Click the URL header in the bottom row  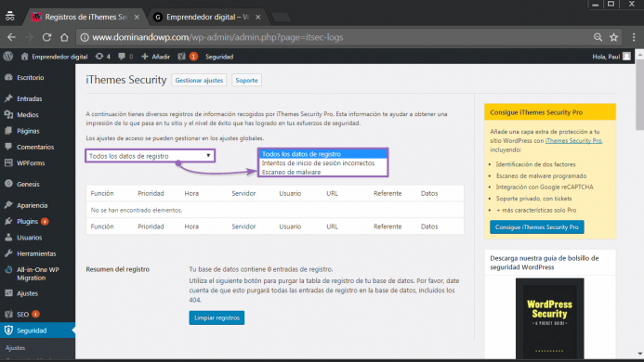[x=332, y=226]
